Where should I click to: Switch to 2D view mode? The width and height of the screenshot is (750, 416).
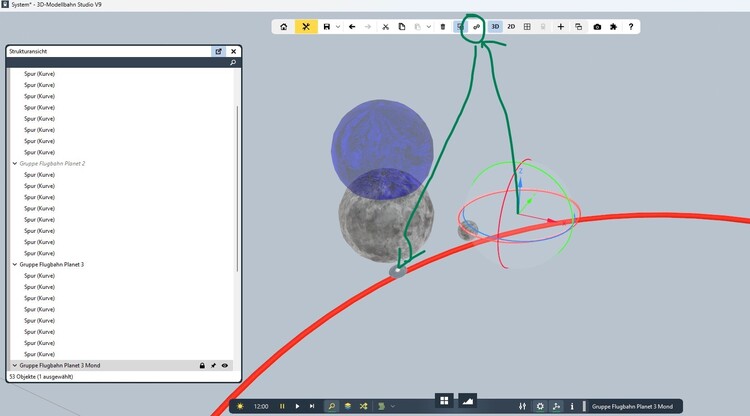(x=511, y=27)
